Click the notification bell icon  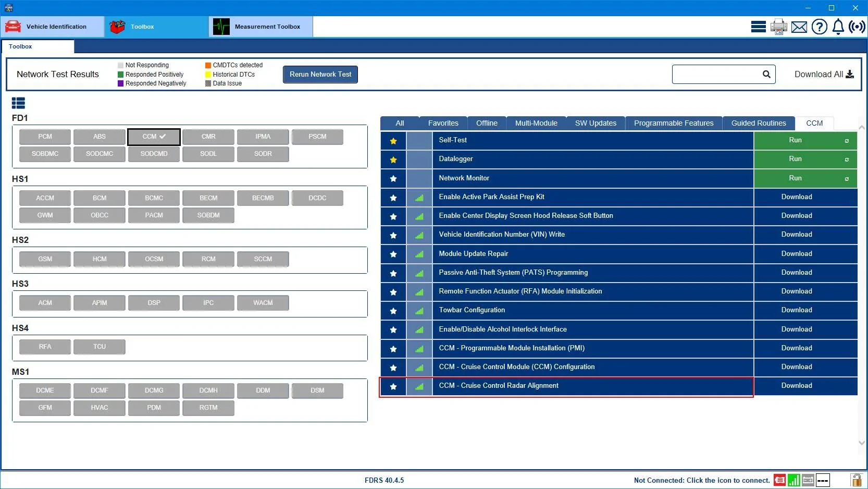[838, 27]
